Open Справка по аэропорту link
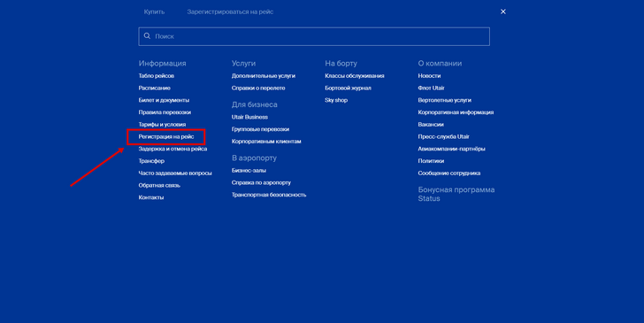This screenshot has width=644, height=323. coord(261,182)
